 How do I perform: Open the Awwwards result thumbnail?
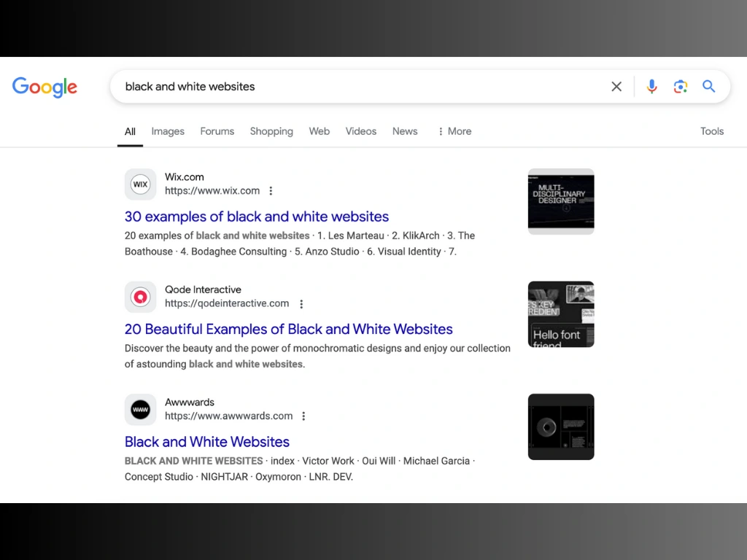(561, 427)
